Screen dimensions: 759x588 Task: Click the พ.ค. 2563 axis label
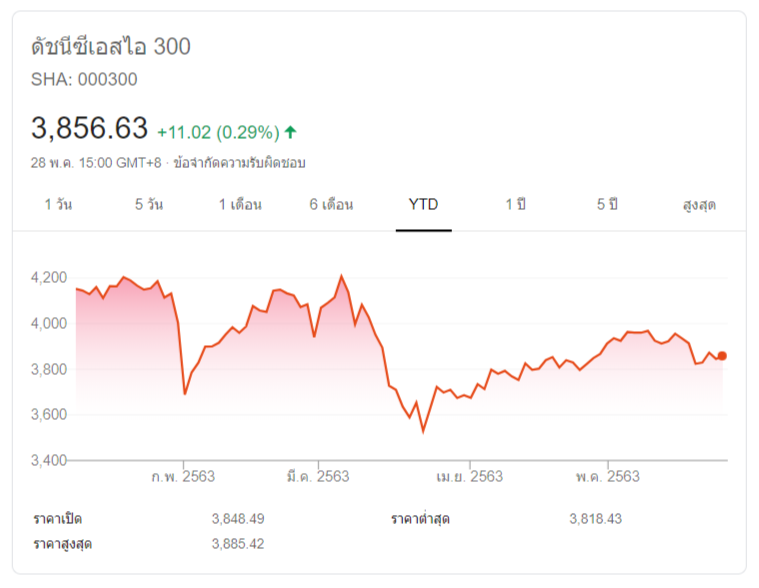pyautogui.click(x=608, y=477)
